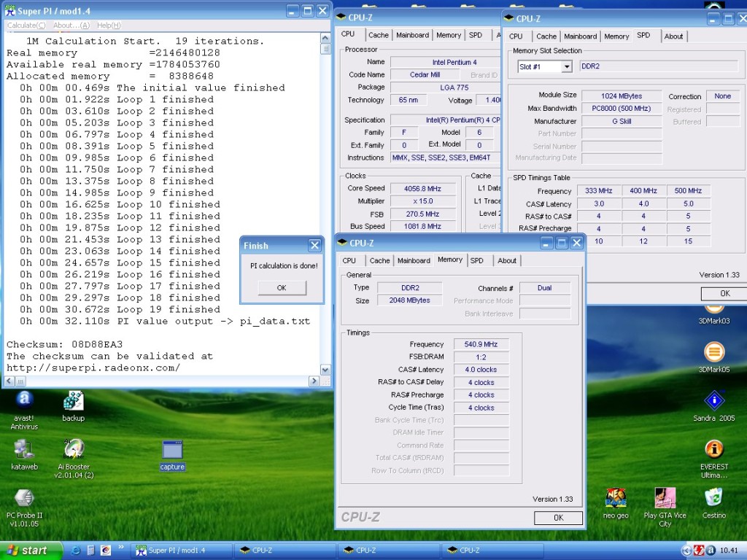Click Max Bandwidth PC8000 (500 MHz) field

point(622,109)
